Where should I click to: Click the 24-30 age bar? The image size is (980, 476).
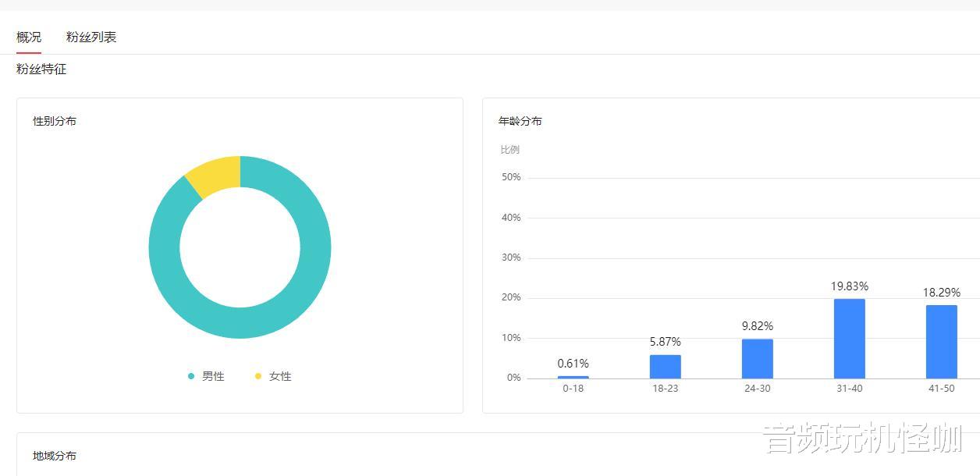(757, 359)
